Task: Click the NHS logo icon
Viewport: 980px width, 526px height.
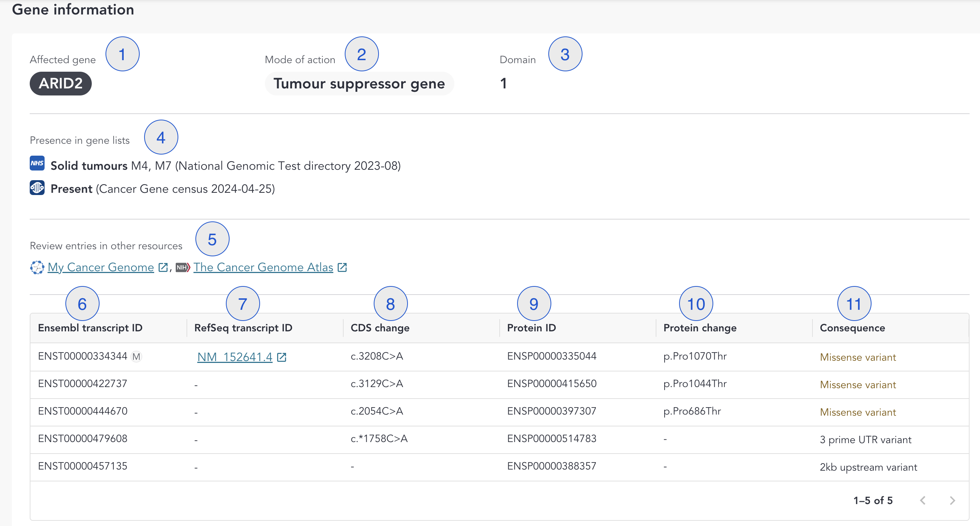Action: [x=37, y=163]
